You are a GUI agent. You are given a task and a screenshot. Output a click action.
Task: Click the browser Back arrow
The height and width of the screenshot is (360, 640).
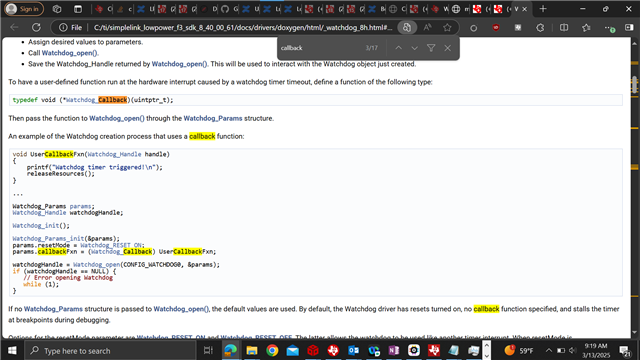[x=14, y=27]
